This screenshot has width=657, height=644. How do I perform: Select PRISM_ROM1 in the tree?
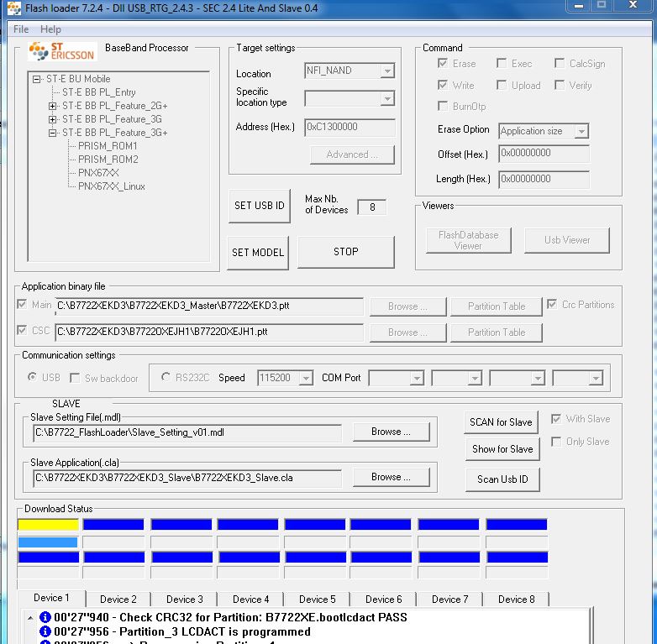pos(108,146)
